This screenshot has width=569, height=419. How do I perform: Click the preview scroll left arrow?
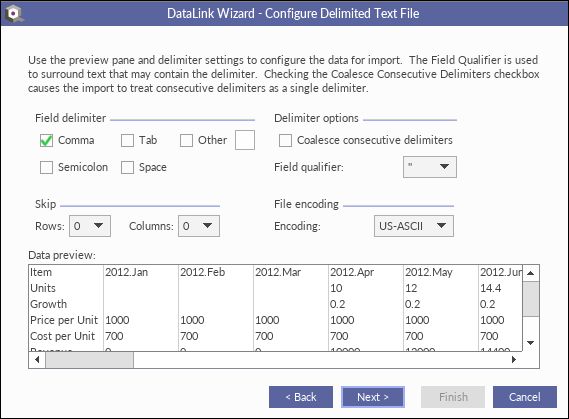[x=37, y=360]
